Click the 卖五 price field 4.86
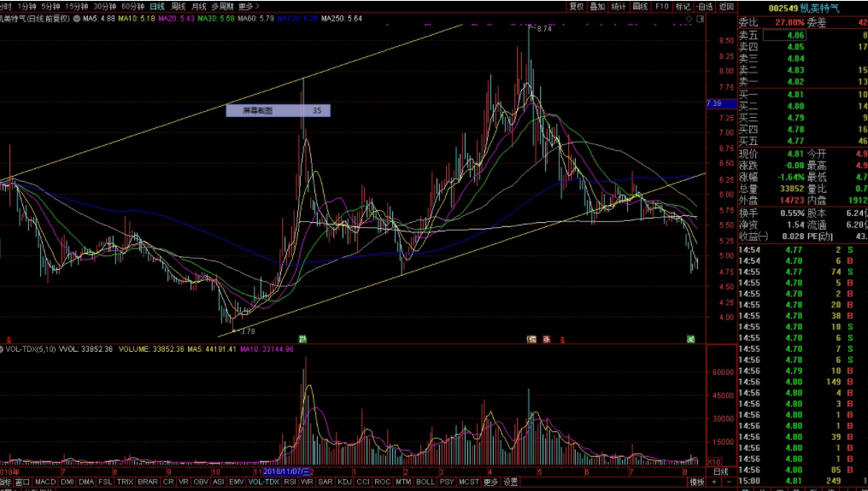This screenshot has height=491, width=868. [x=784, y=35]
